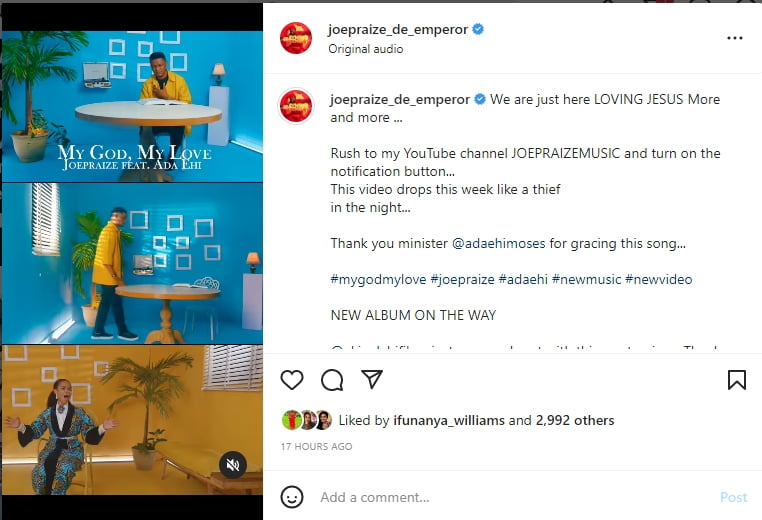View ifunanya_williams profile from likes
The width and height of the screenshot is (762, 520).
coord(449,420)
